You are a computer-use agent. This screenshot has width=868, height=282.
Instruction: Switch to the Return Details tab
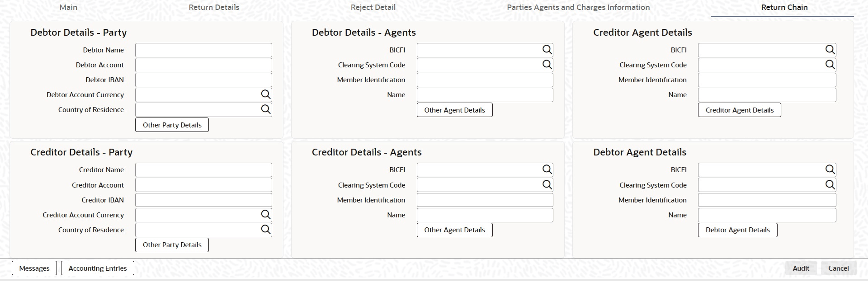214,7
